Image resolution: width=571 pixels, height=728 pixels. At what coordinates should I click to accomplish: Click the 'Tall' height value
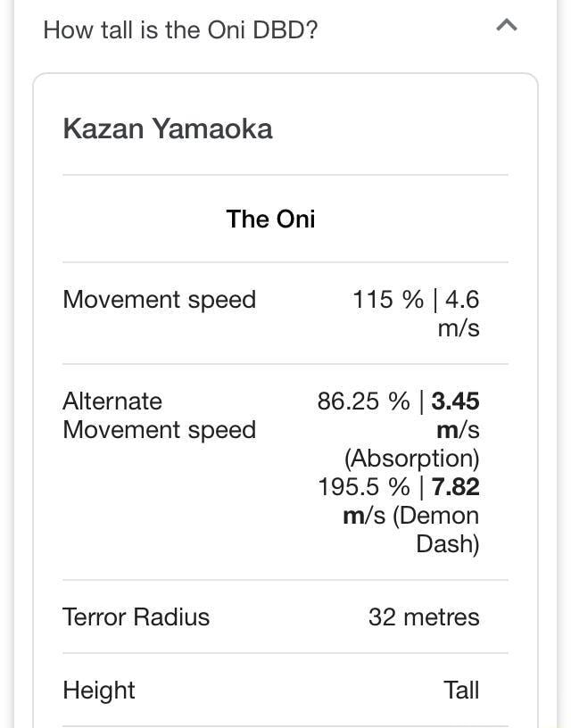coord(463,690)
